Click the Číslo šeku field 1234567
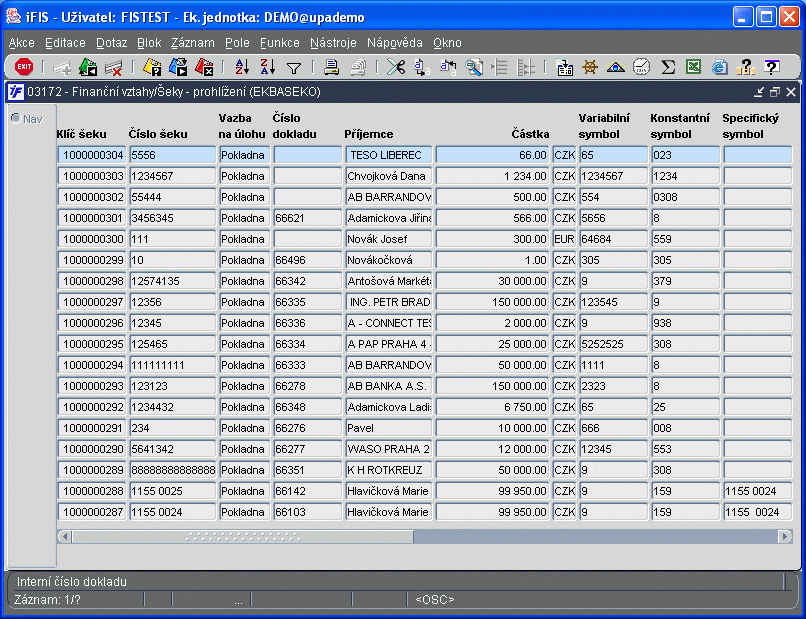 [172, 176]
